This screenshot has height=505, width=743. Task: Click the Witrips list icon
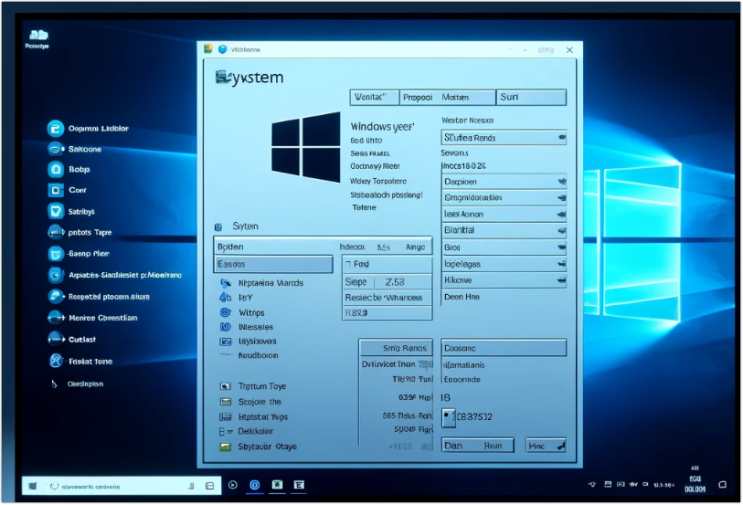225,313
